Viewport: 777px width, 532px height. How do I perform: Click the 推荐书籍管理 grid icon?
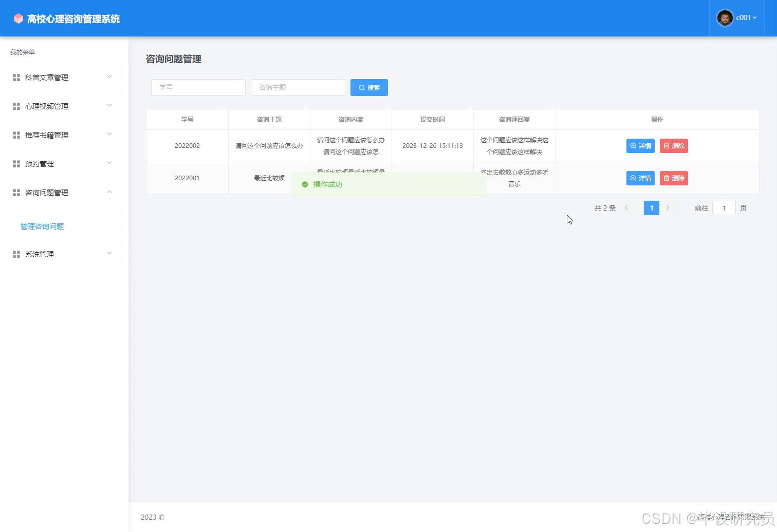click(16, 135)
